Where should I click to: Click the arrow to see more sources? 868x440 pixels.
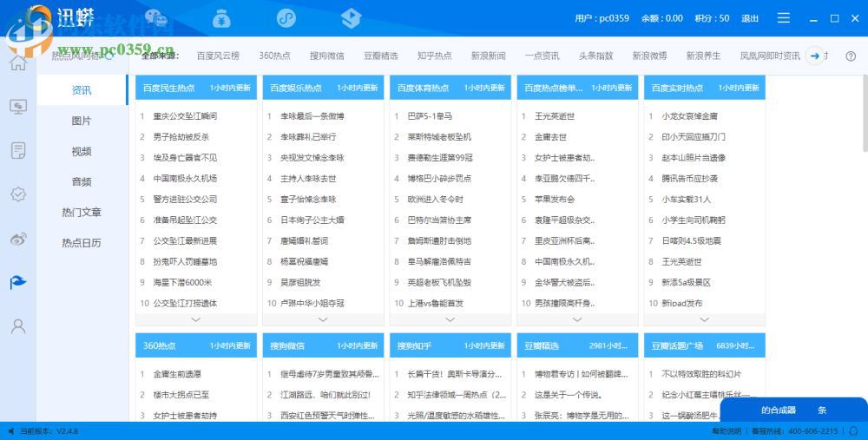tap(814, 56)
